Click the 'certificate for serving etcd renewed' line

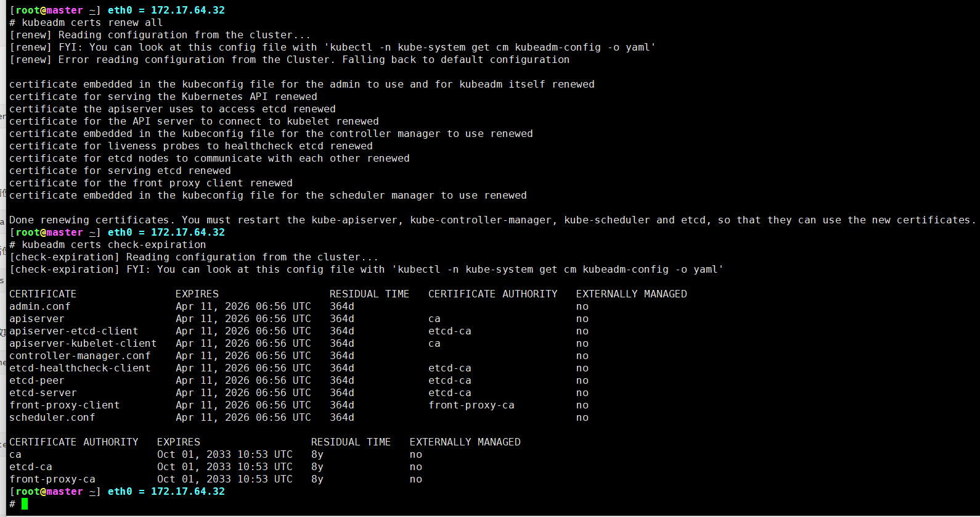click(x=120, y=171)
